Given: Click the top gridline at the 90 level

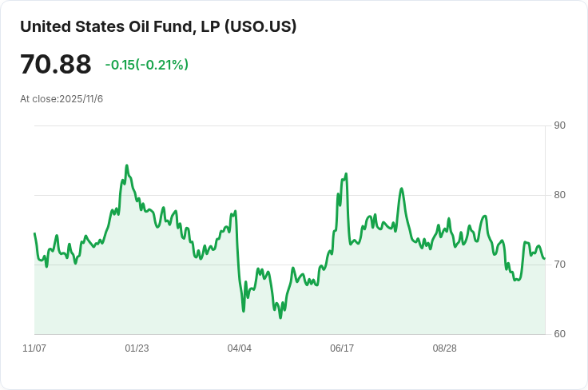Looking at the screenshot, I should pyautogui.click(x=288, y=125).
